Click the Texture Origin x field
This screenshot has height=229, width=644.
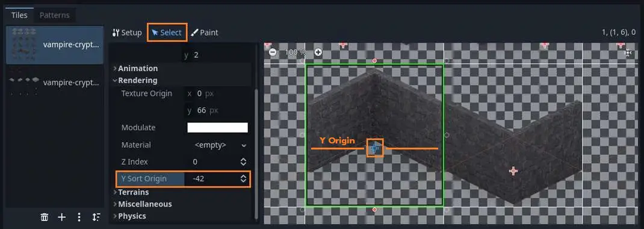click(217, 93)
